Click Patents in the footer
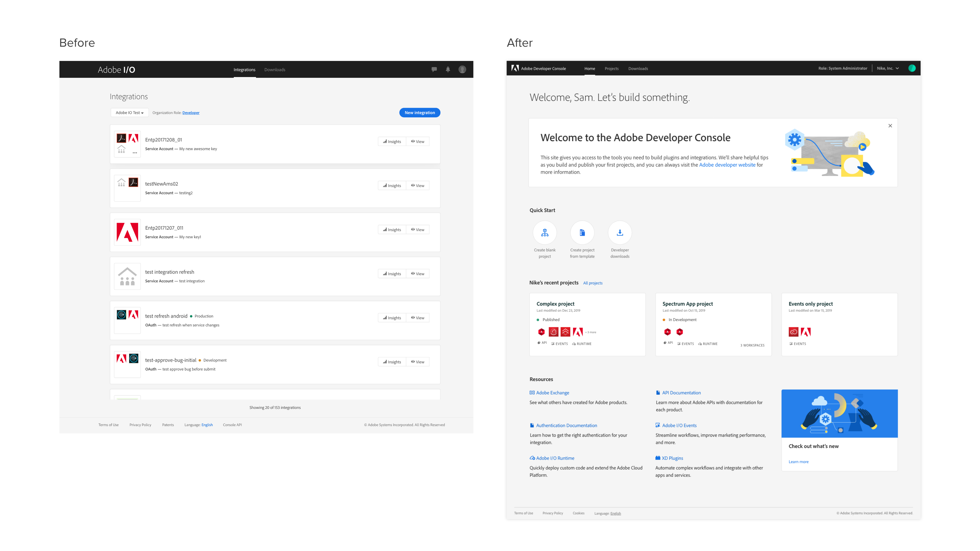Screen dimensions: 980x551 pos(168,425)
